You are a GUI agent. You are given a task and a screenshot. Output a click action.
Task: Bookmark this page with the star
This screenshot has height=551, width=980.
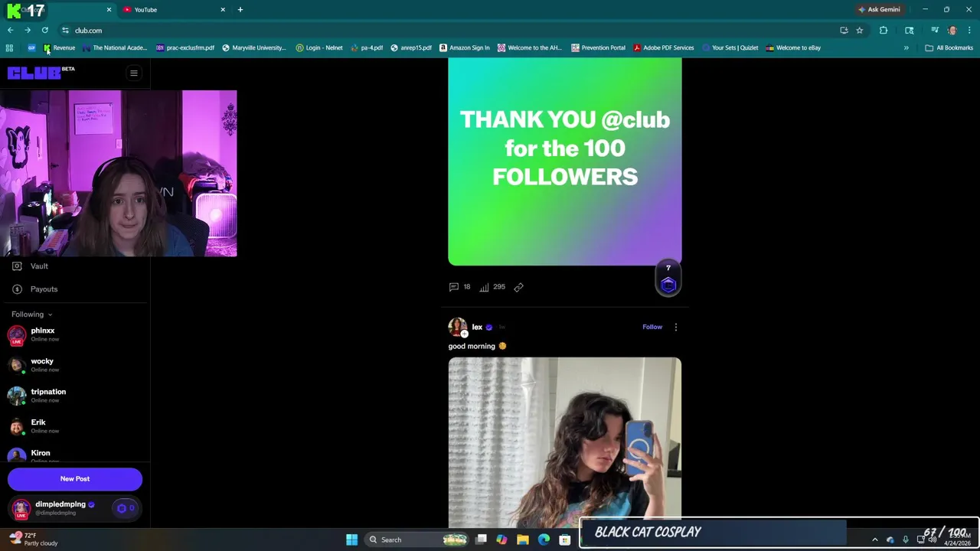pyautogui.click(x=860, y=31)
